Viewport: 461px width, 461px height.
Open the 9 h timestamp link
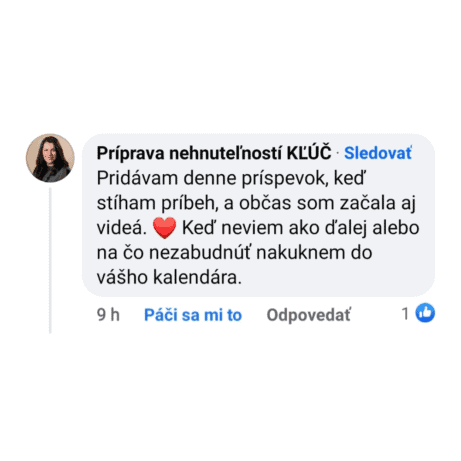tap(108, 315)
